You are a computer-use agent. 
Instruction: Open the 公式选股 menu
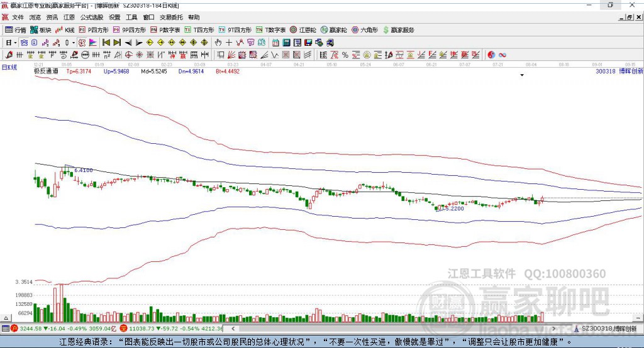pos(92,17)
